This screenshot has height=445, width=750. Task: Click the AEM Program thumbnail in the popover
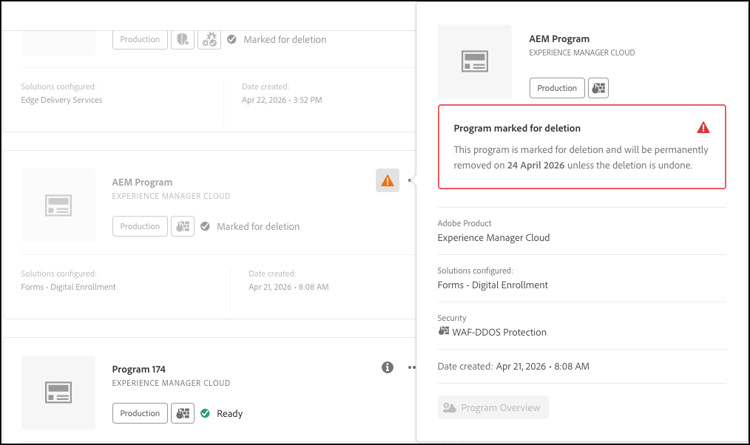click(475, 61)
